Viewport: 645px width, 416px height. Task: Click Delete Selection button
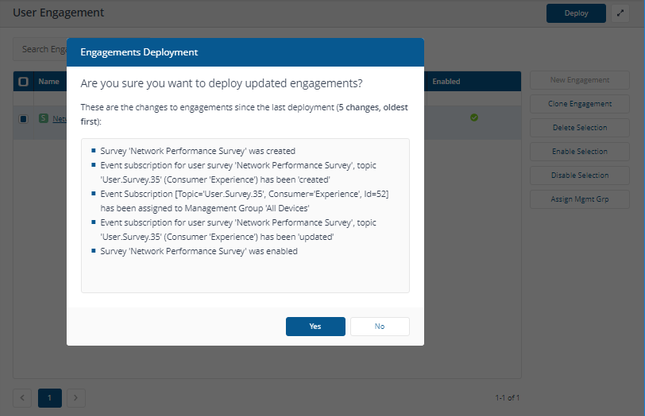(580, 128)
